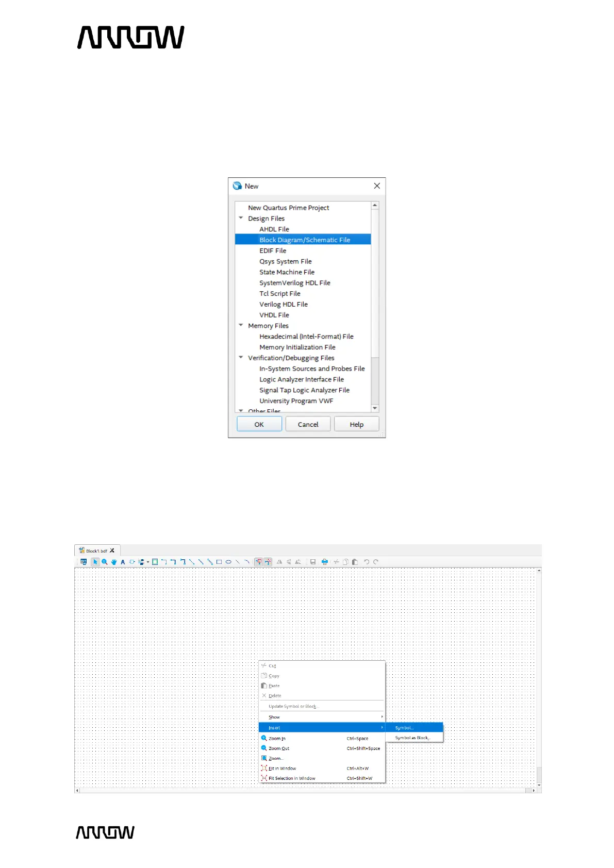Select the Zoom magnifier tool in toolbar
This screenshot has height=868, width=614.
click(105, 562)
